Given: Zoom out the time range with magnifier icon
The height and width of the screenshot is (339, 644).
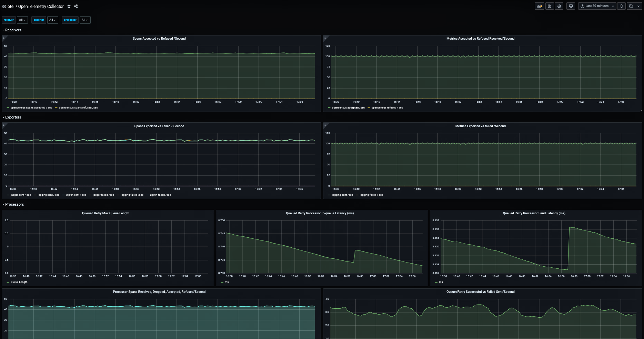Looking at the screenshot, I should (621, 6).
